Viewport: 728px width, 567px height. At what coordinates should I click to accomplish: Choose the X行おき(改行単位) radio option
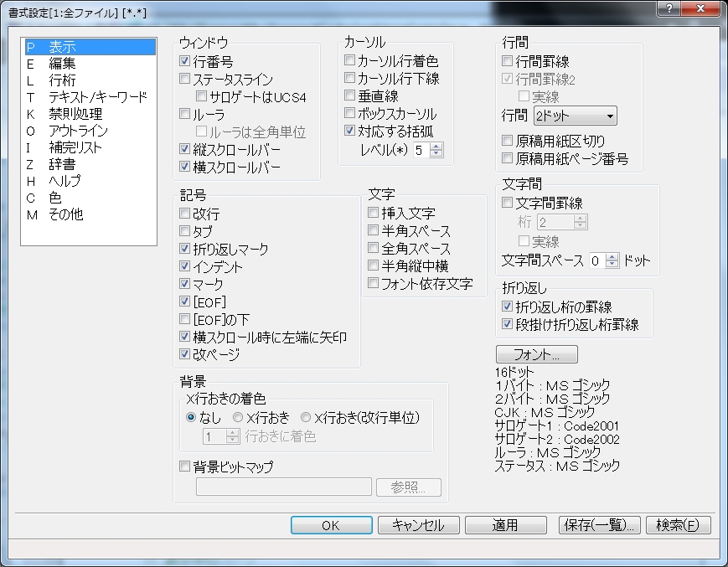click(307, 417)
